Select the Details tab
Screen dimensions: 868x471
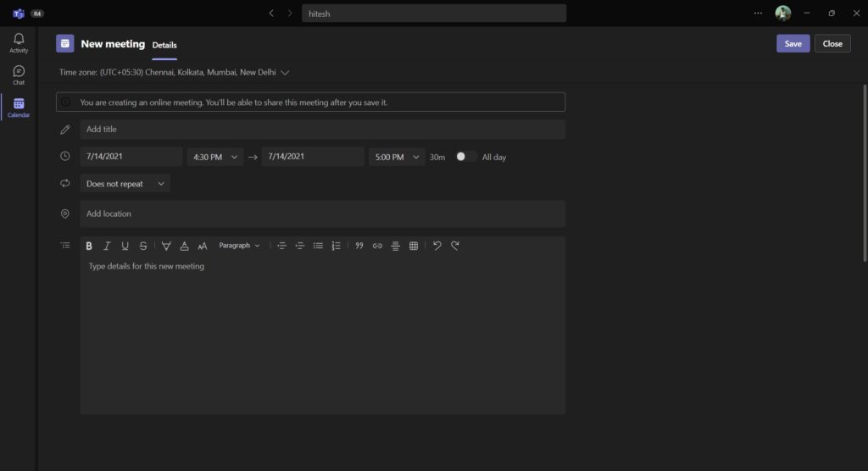click(164, 45)
